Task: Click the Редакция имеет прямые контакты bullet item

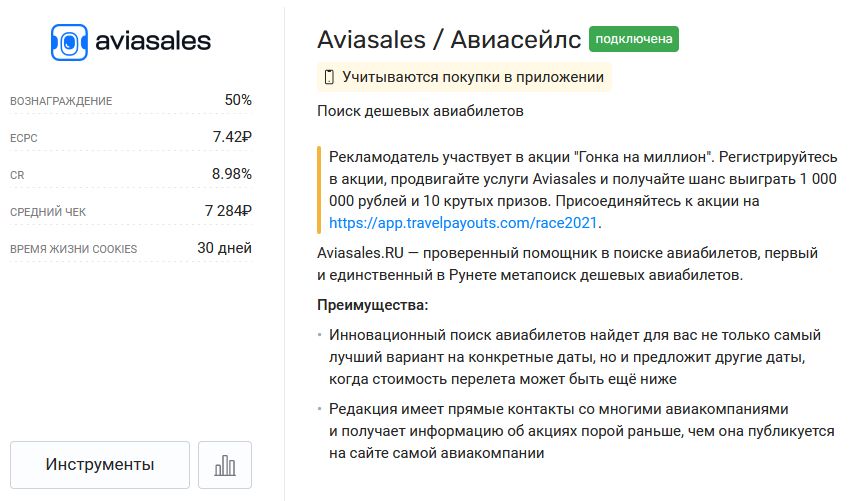Action: (x=575, y=431)
